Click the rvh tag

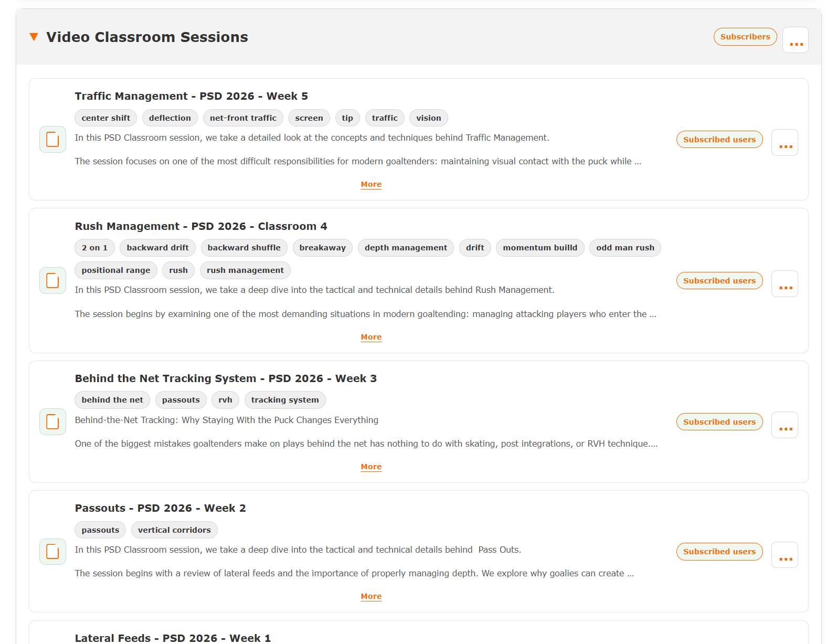tap(226, 400)
